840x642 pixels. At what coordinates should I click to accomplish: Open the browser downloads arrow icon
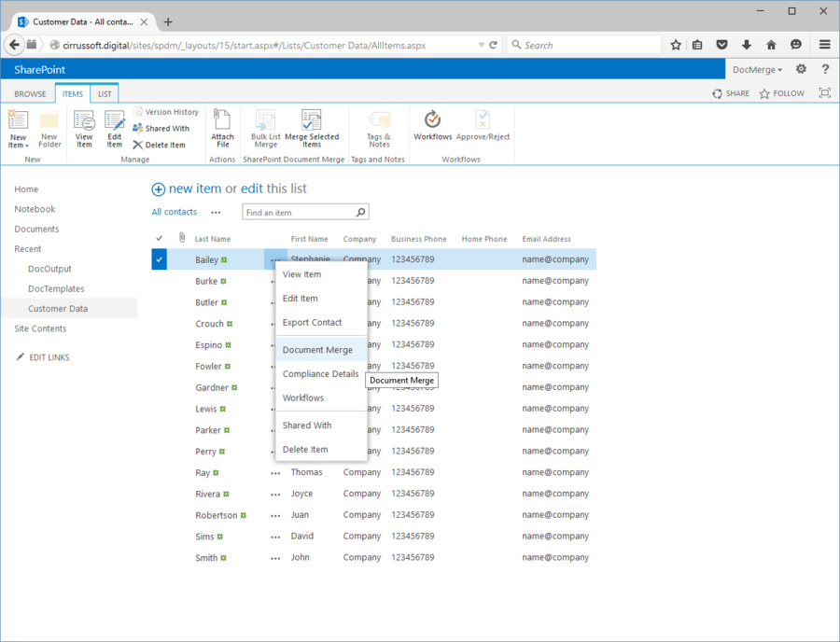pos(747,45)
